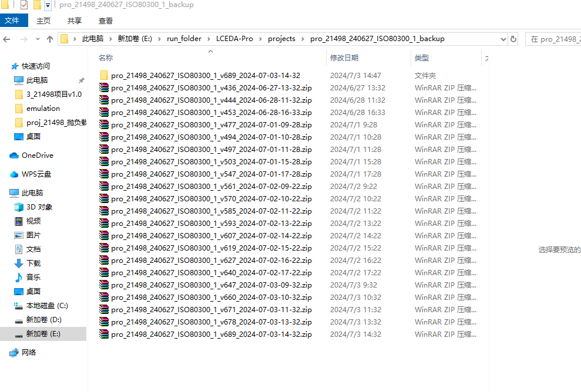Screen dimensions: 581x392
Task: Click the Back navigation arrow
Action: click(6, 39)
